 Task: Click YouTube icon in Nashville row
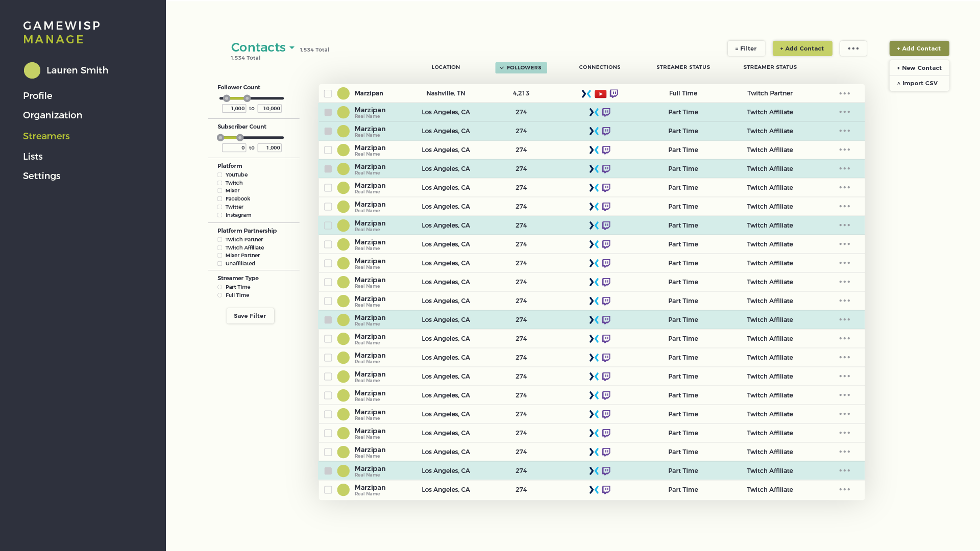pos(600,94)
